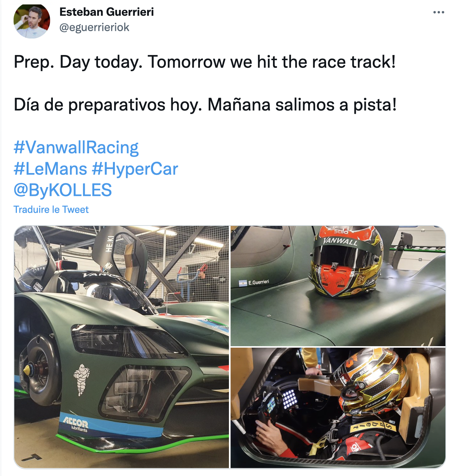Open the green hypercar front photo
Image resolution: width=452 pixels, height=476 pixels.
pyautogui.click(x=121, y=347)
